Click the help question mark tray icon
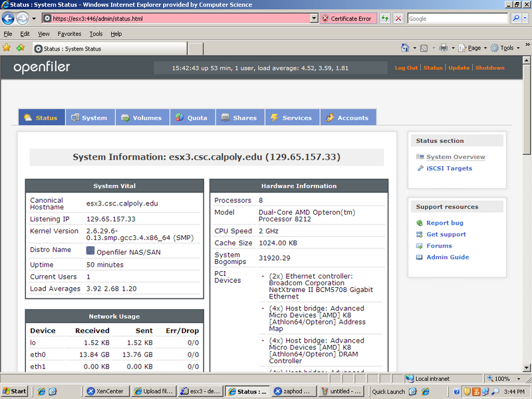 [457, 392]
